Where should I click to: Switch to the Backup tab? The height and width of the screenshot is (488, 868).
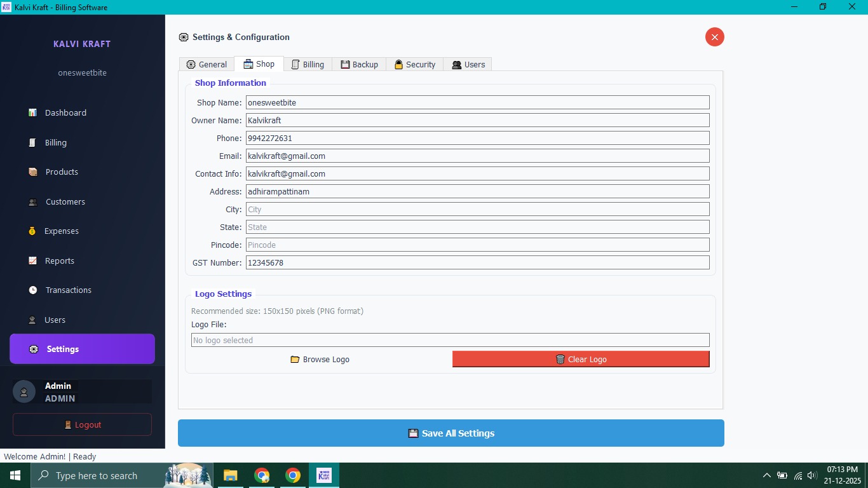click(359, 64)
